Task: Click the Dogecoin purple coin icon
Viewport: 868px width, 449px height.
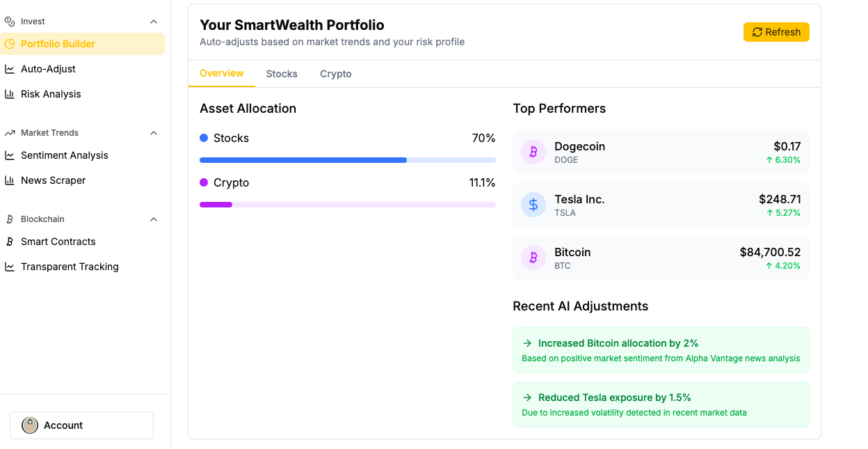Action: [533, 152]
